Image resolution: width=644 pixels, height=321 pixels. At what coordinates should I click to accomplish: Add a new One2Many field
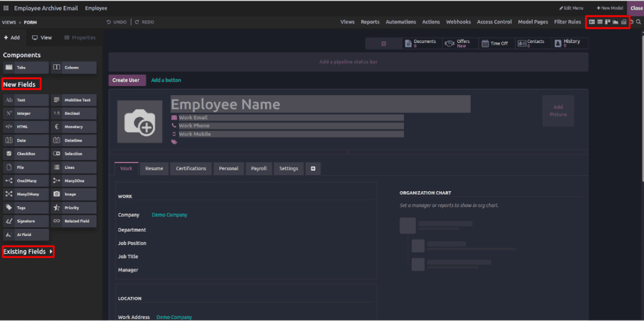[x=26, y=181]
